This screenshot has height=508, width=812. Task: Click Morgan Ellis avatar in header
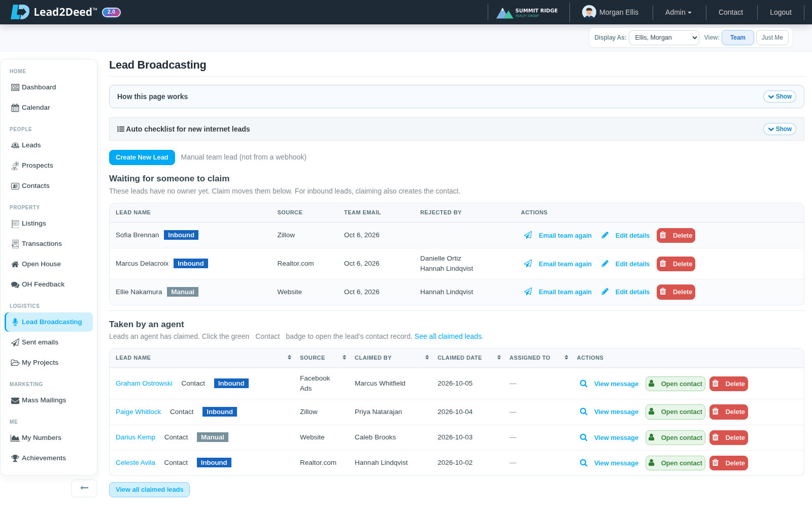[x=589, y=12]
